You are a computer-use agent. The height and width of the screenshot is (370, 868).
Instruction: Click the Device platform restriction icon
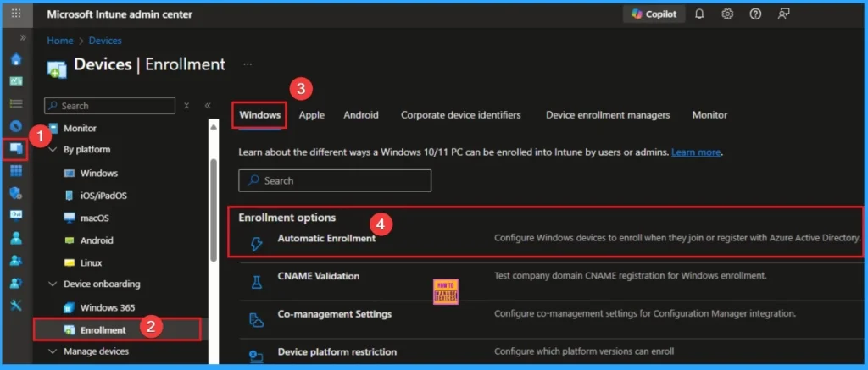coord(256,356)
